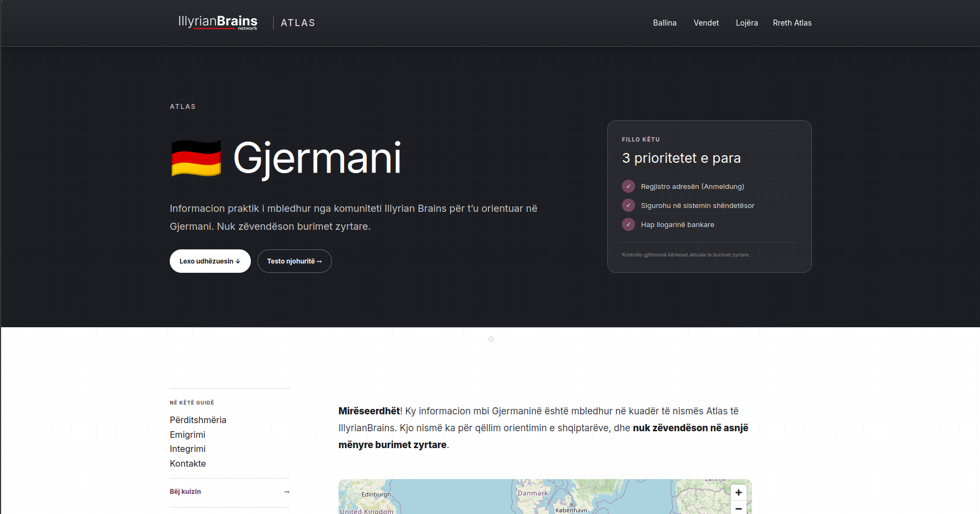Open the Lojëra navigation item
This screenshot has width=980, height=514.
click(x=747, y=23)
